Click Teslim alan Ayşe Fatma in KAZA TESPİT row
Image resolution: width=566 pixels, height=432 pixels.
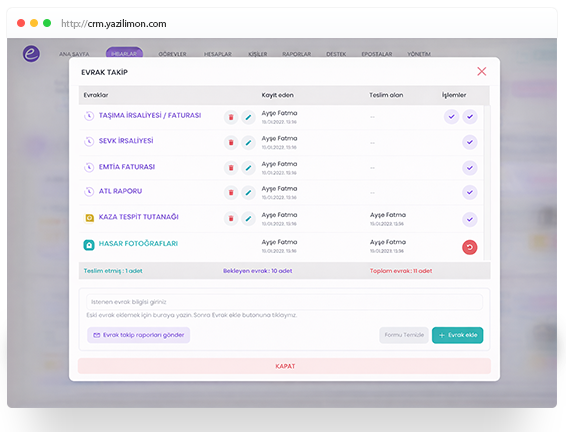pos(388,215)
